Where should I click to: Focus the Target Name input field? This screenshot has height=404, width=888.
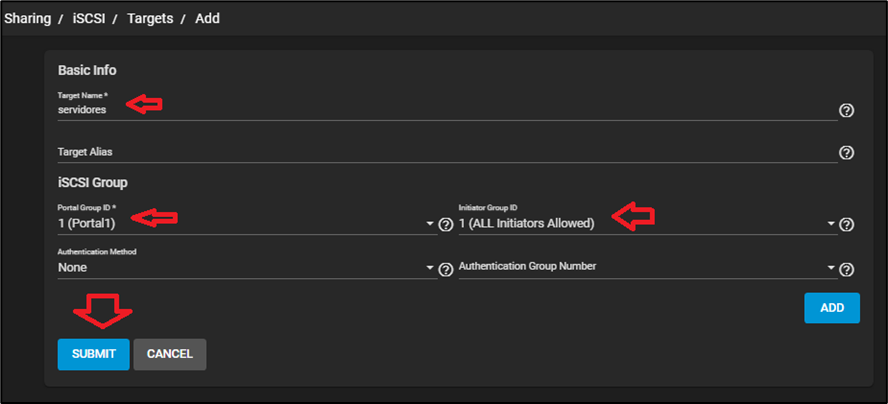coord(440,110)
